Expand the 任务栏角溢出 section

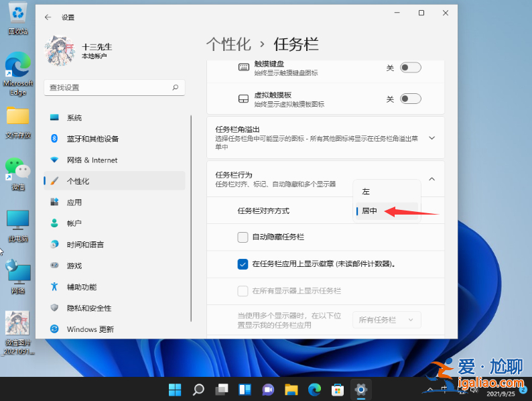pos(432,138)
